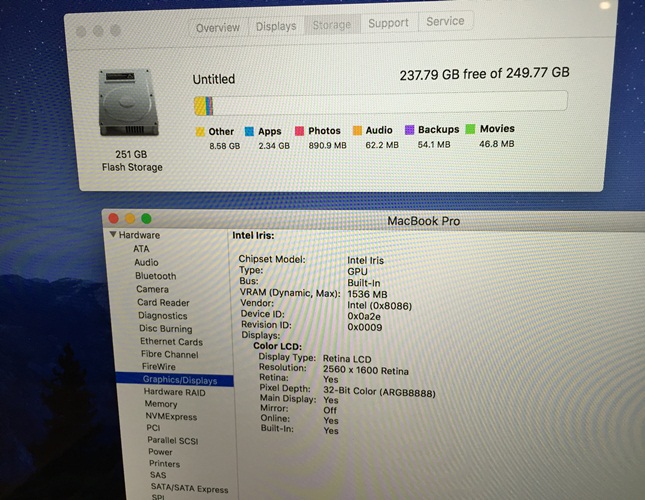Open the Support tab
The width and height of the screenshot is (645, 500).
389,23
